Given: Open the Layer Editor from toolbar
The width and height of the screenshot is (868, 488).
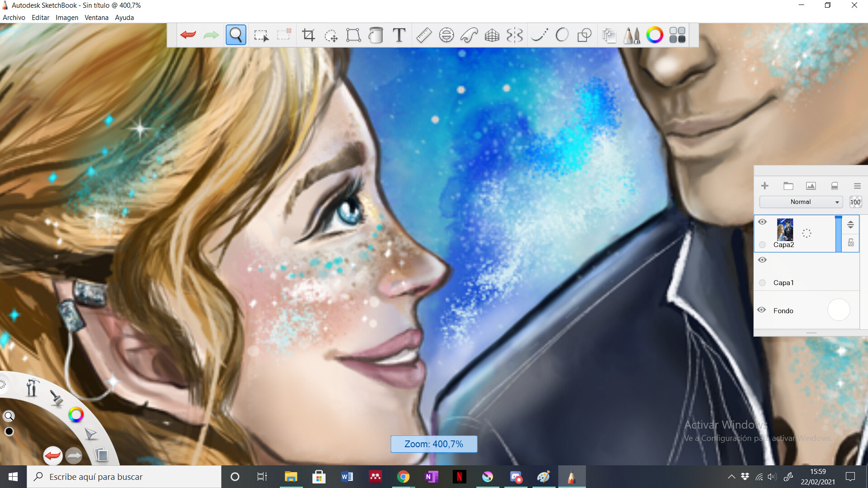Looking at the screenshot, I should [609, 35].
